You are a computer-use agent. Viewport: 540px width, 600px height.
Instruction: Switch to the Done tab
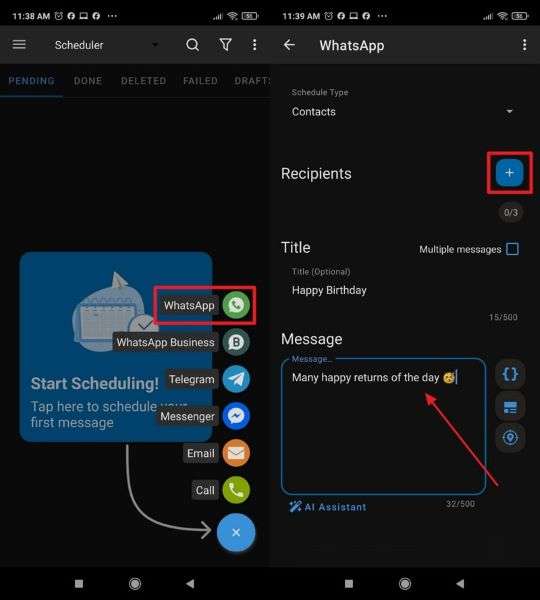[x=88, y=81]
